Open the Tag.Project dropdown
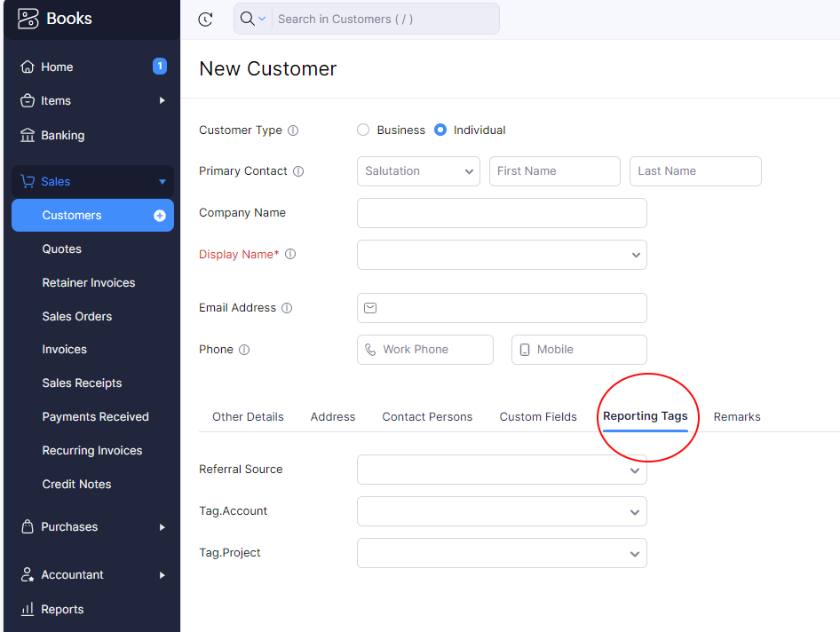This screenshot has width=840, height=632. click(502, 553)
